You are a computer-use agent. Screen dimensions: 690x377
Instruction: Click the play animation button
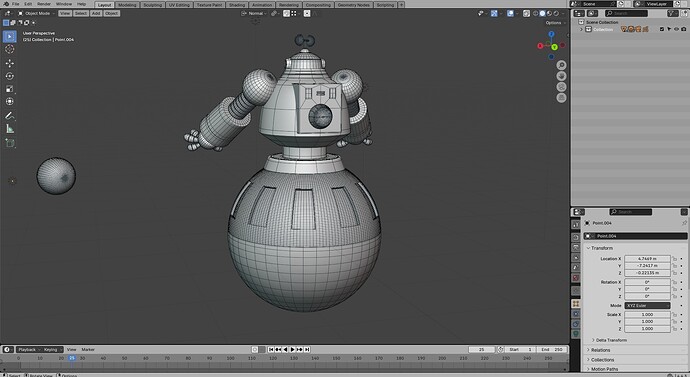292,350
